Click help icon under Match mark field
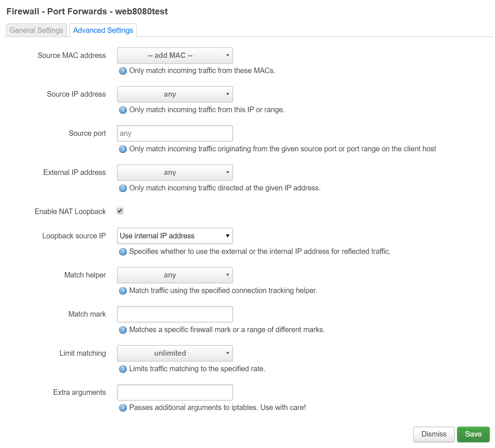The height and width of the screenshot is (448, 495). (123, 330)
